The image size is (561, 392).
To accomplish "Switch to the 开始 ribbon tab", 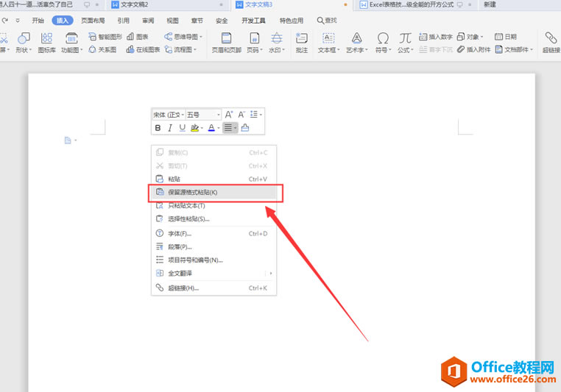I will coord(38,21).
